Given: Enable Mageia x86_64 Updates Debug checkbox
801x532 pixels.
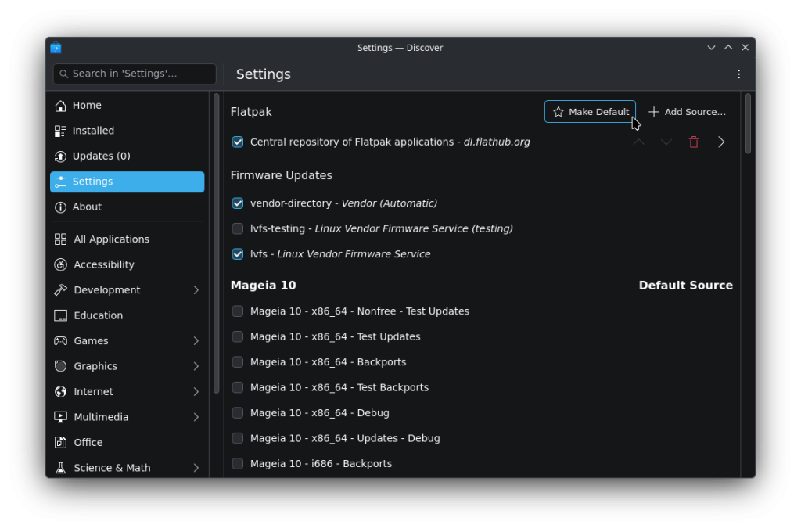Looking at the screenshot, I should coord(238,438).
